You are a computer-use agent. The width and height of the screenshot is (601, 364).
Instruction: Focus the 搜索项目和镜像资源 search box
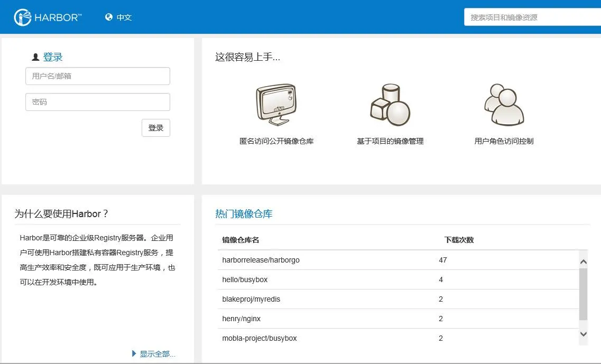pos(532,17)
